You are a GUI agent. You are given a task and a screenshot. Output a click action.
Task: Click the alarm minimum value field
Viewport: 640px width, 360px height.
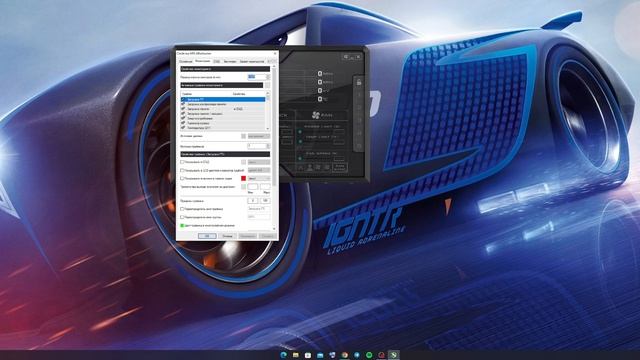(253, 187)
